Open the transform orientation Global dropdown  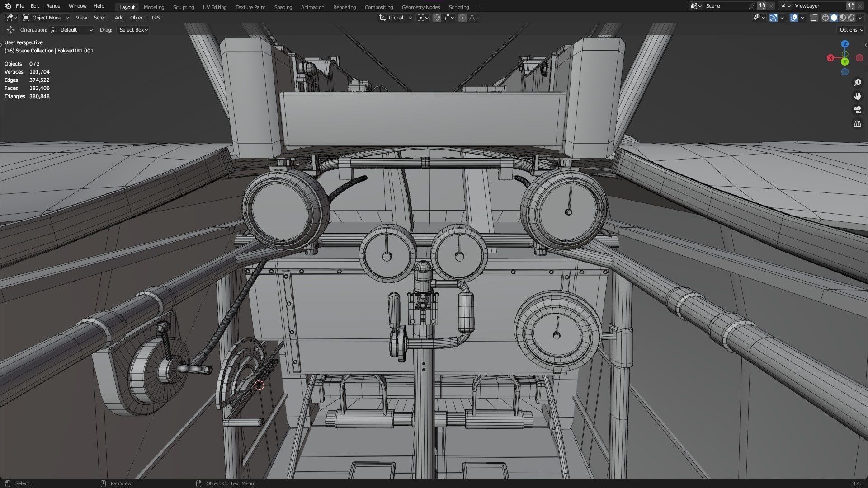(395, 18)
